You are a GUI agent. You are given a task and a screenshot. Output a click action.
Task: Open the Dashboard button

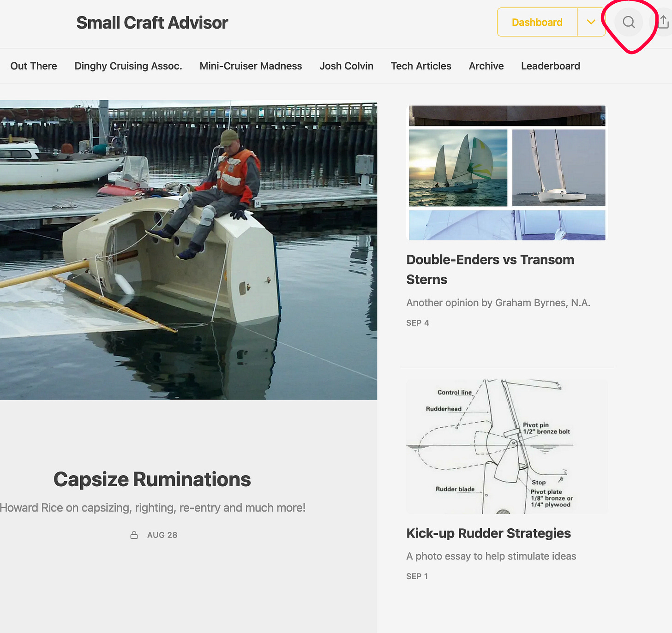537,22
